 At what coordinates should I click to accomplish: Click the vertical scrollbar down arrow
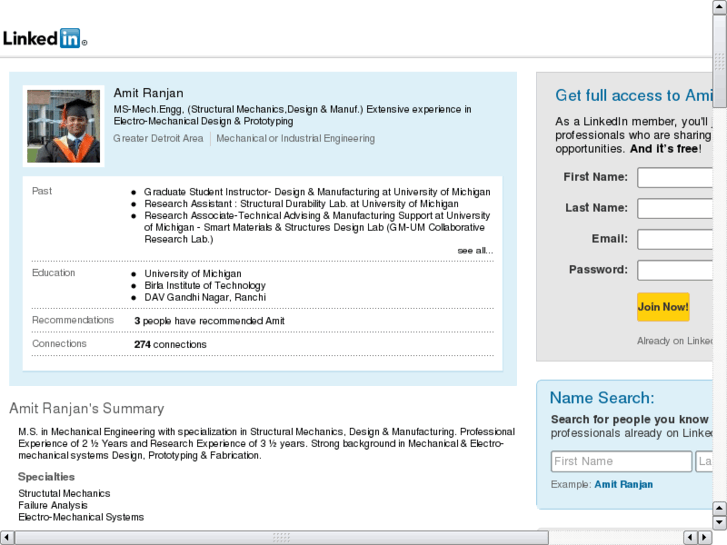pyautogui.click(x=719, y=523)
